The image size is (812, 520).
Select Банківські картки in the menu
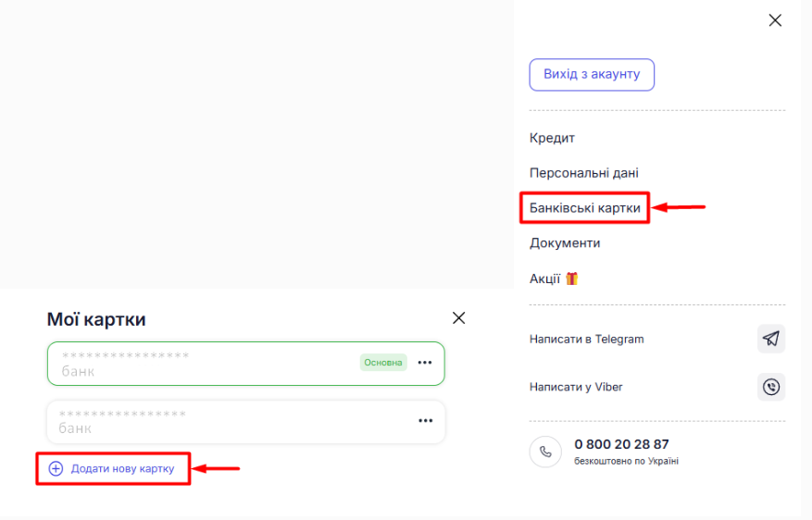pos(584,208)
